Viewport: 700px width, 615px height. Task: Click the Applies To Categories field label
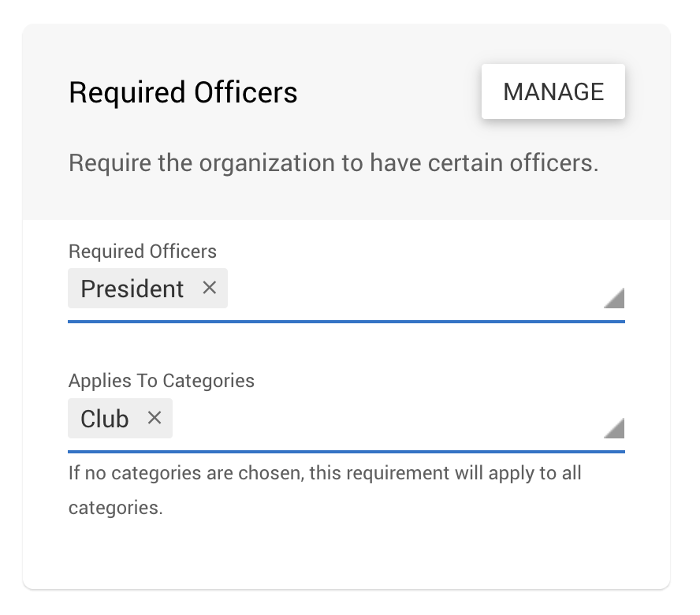pyautogui.click(x=161, y=381)
